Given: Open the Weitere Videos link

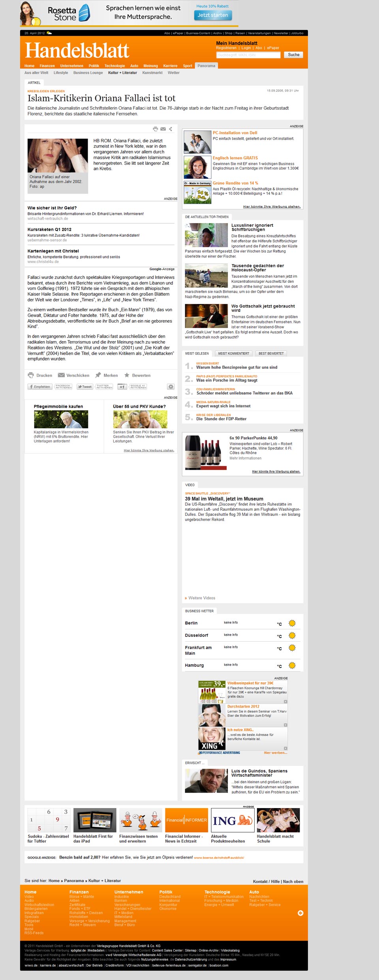Looking at the screenshot, I should (202, 598).
